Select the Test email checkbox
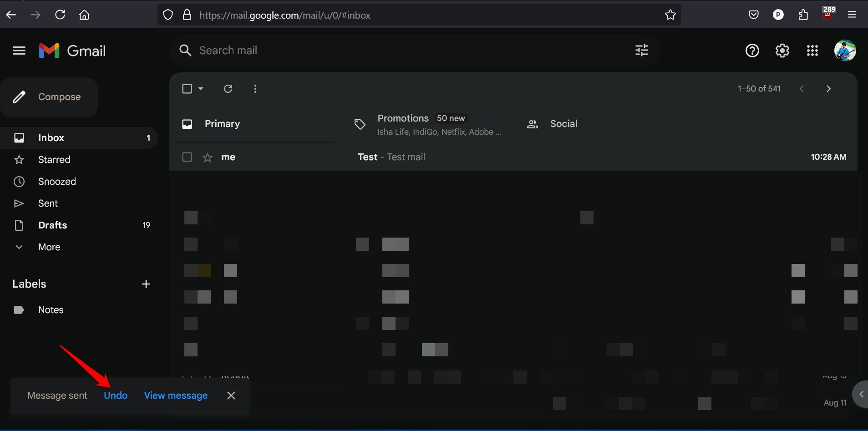The width and height of the screenshot is (868, 431). (187, 157)
